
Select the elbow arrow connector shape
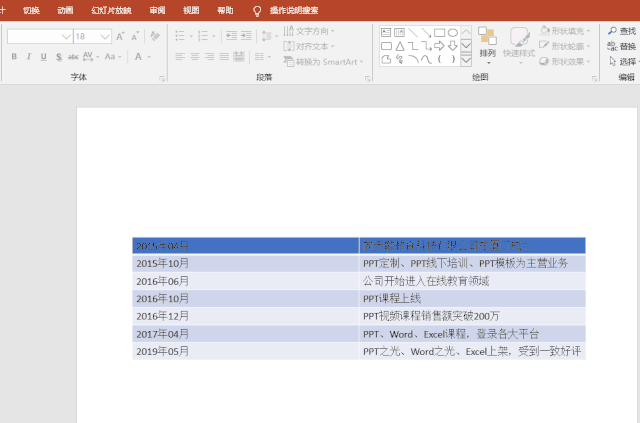click(426, 46)
